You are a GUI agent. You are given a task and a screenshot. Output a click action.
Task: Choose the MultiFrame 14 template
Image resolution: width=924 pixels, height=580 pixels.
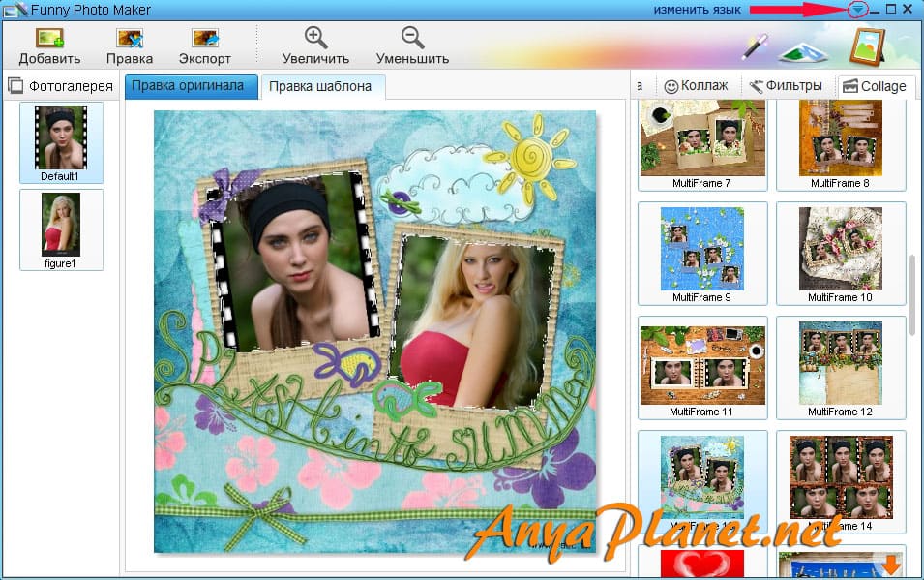coord(841,481)
